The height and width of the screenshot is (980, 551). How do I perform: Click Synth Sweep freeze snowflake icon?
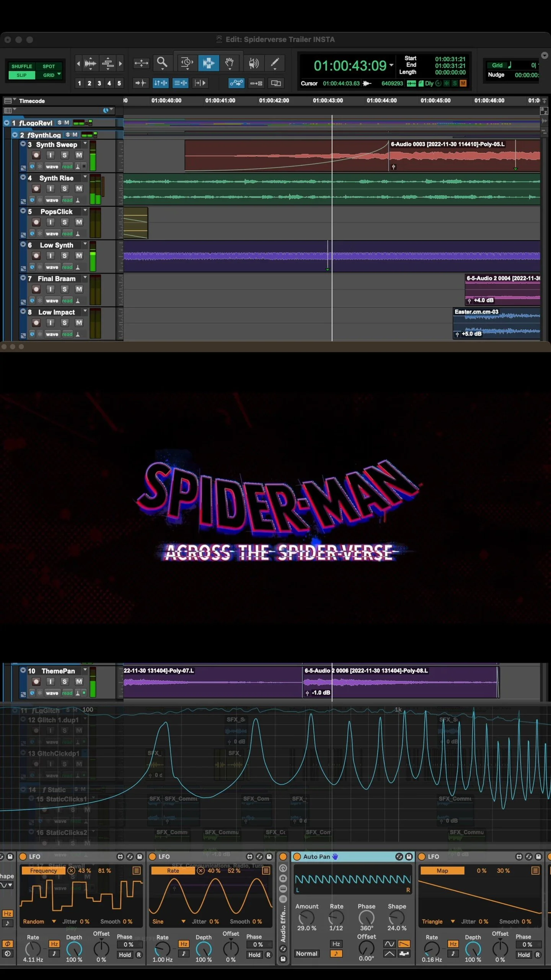[x=40, y=166]
